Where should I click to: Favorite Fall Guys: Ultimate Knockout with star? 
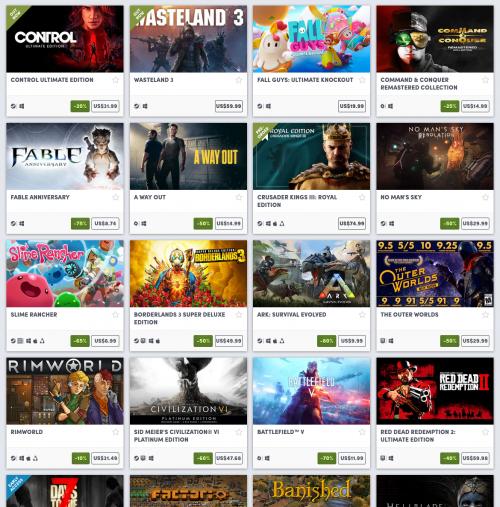(x=362, y=80)
